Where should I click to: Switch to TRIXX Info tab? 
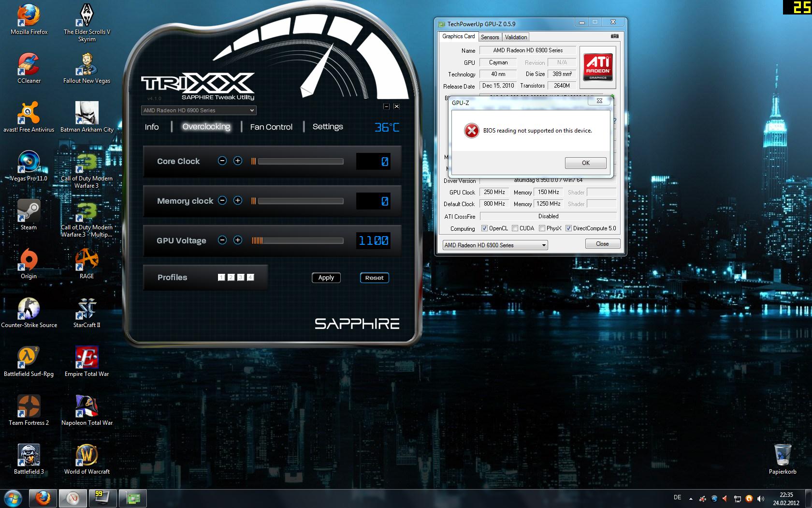(152, 127)
